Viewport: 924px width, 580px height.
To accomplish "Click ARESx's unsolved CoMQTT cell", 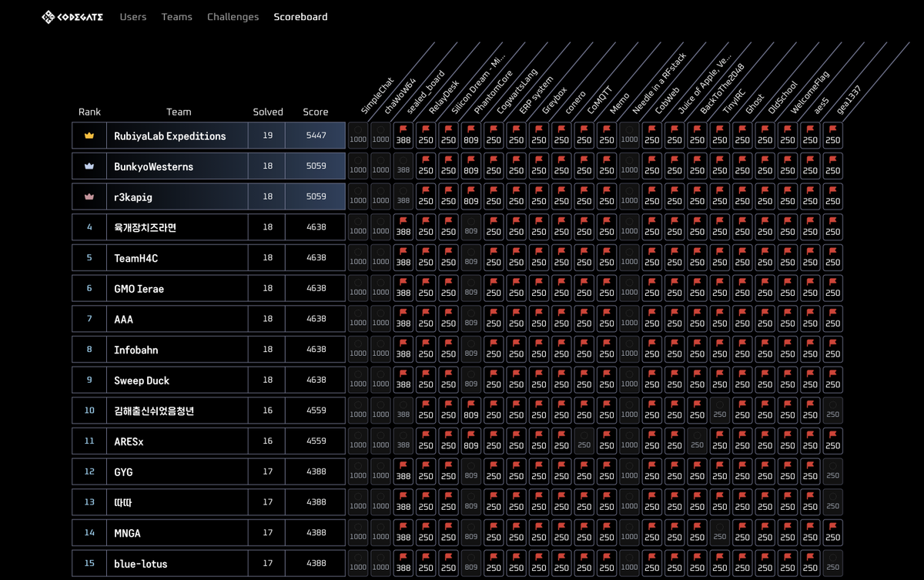I will pos(584,441).
